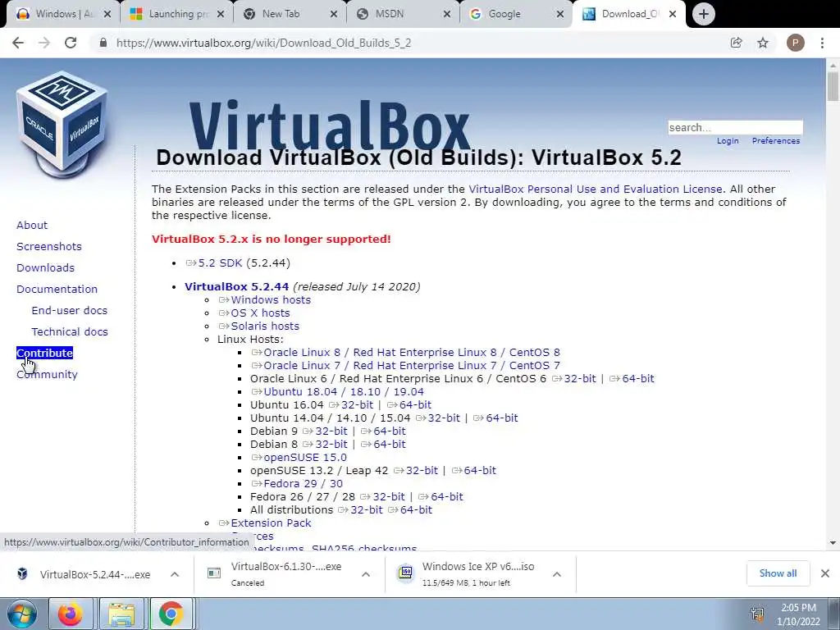Viewport: 840px width, 630px height.
Task: Click the page vertical scrollbar thumb
Action: point(833,87)
